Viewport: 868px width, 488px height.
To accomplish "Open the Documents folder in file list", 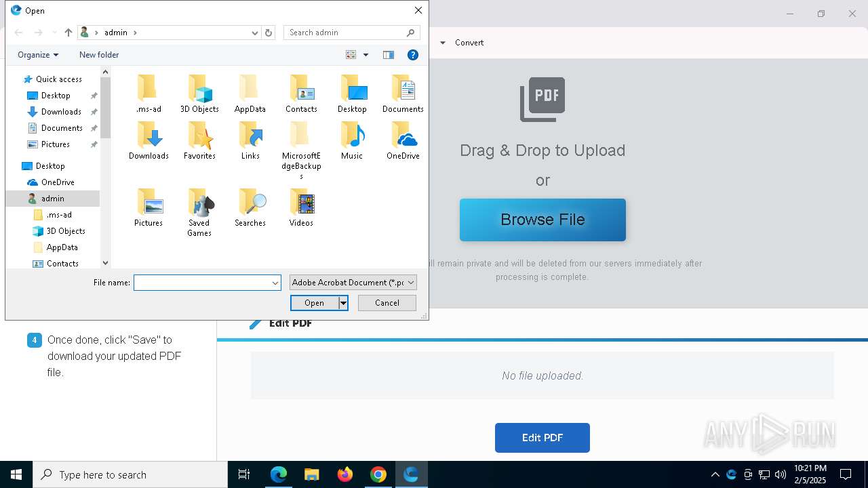I will pyautogui.click(x=403, y=94).
